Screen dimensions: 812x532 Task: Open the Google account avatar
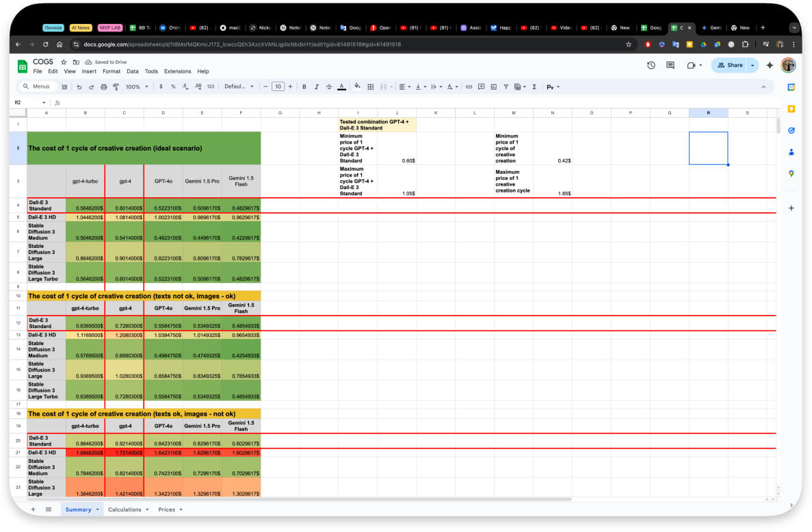coord(788,65)
